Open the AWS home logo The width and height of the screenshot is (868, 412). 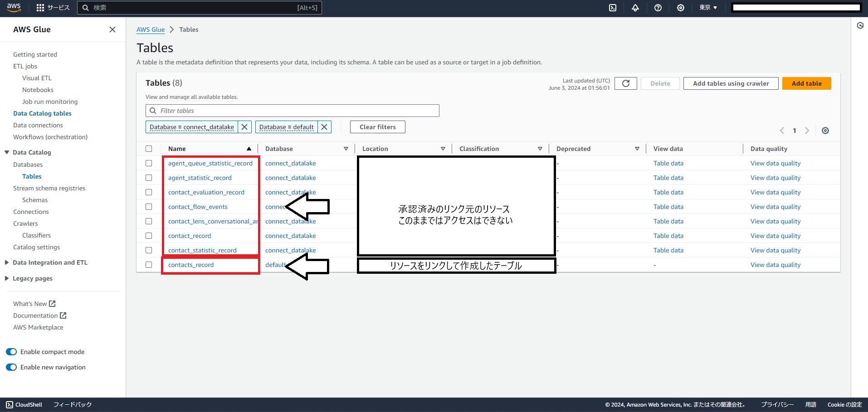(x=14, y=8)
